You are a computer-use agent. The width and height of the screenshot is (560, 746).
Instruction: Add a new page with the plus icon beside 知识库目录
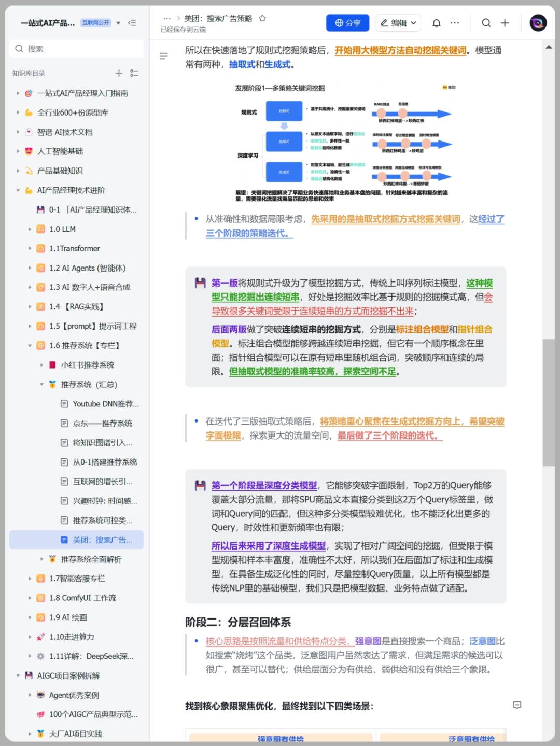[119, 73]
